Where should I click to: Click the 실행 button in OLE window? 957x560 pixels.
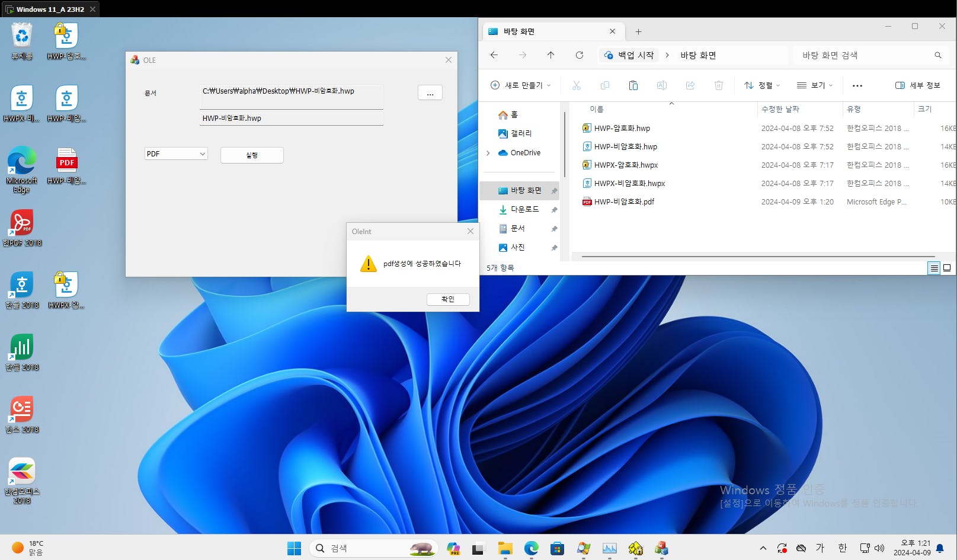252,155
